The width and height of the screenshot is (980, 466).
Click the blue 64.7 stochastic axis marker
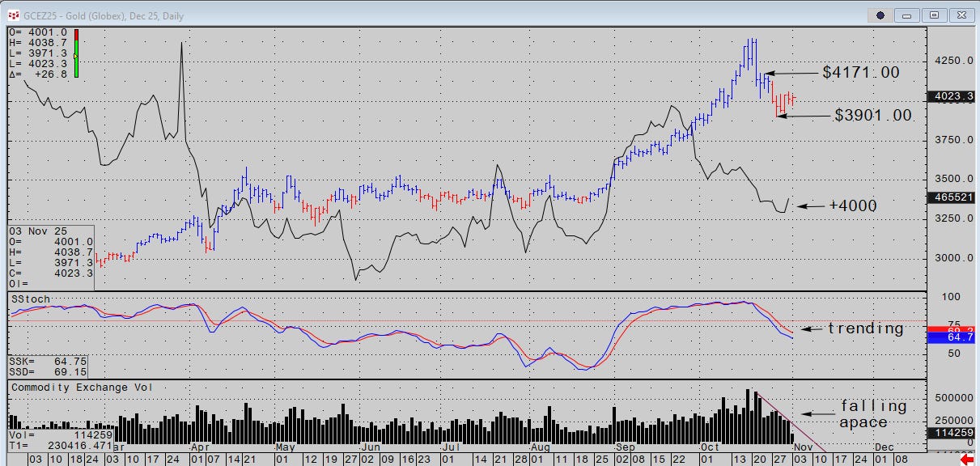pos(952,337)
